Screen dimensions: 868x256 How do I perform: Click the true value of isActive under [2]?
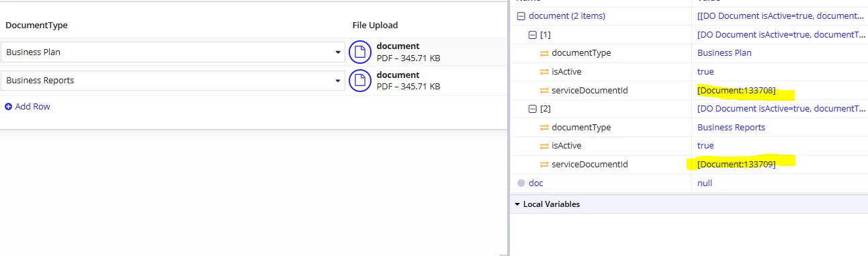coord(705,146)
